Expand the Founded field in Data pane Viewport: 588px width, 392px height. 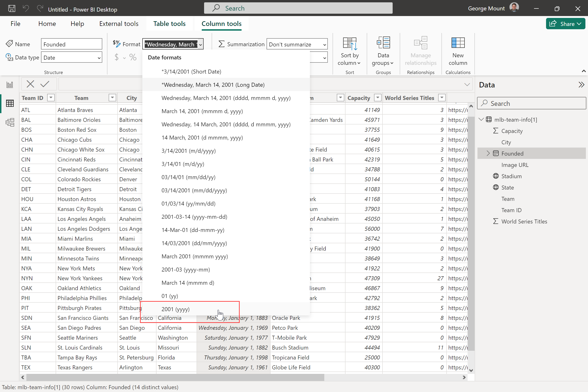[x=488, y=153]
